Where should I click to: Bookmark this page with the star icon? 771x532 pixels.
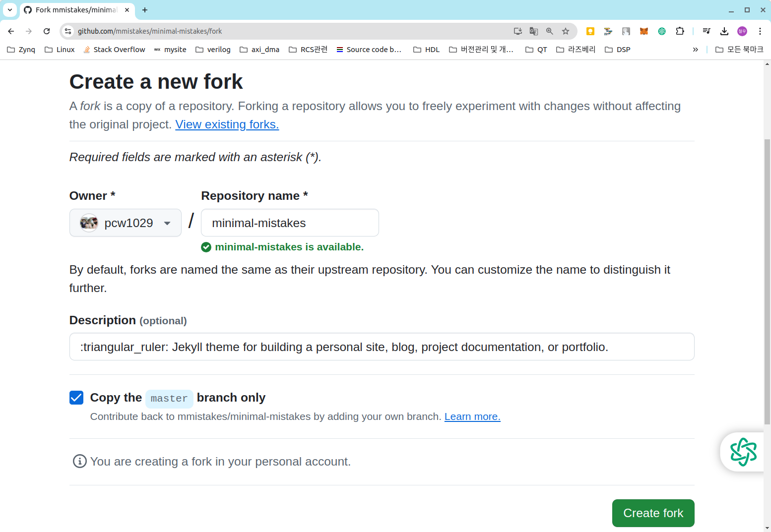coord(565,31)
